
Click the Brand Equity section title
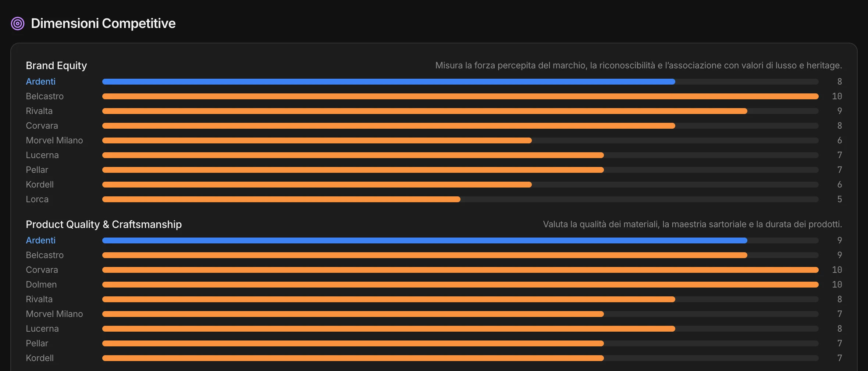pos(56,65)
